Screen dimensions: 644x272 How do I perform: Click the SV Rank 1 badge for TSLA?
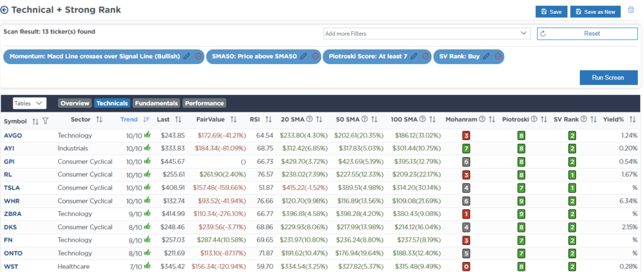coord(574,187)
